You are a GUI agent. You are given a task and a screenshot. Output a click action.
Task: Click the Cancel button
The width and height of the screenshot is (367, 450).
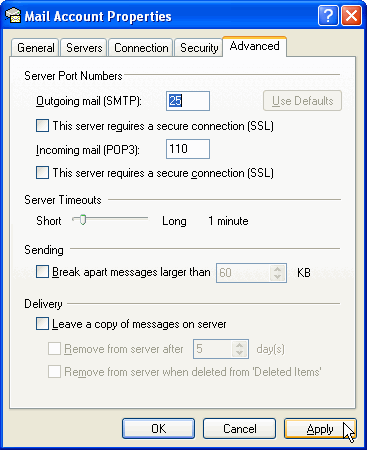click(x=239, y=429)
